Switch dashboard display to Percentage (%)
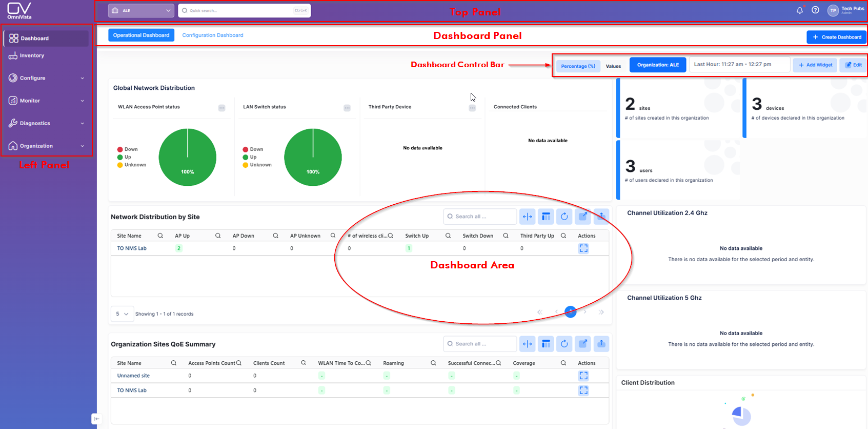868x429 pixels. click(x=578, y=66)
